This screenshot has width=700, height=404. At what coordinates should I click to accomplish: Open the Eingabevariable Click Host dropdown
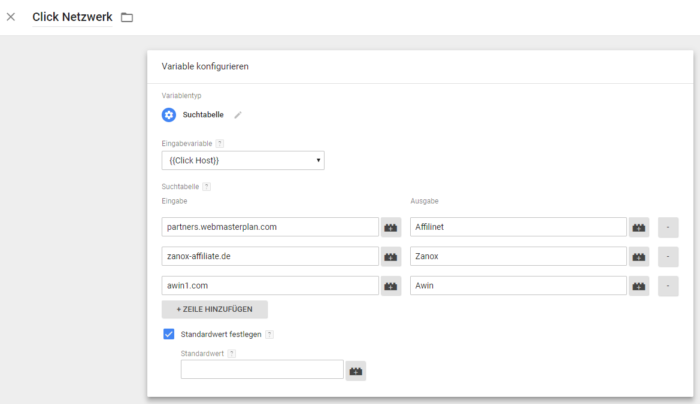pyautogui.click(x=242, y=160)
